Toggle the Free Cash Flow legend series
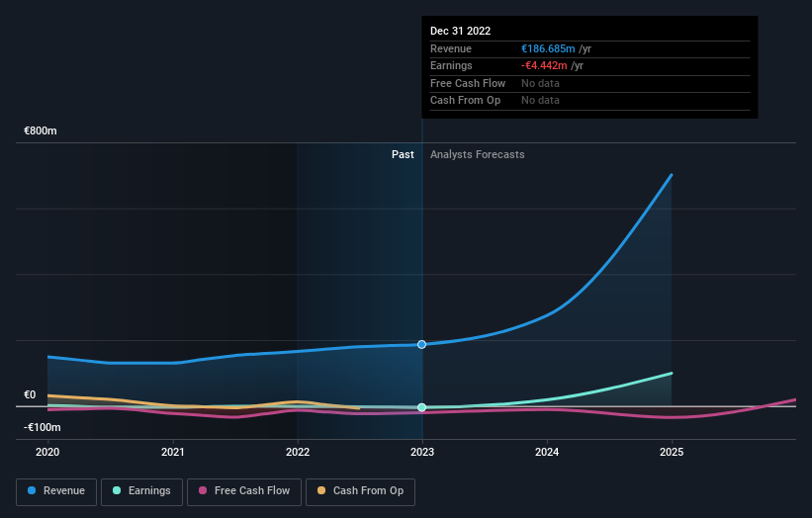812x518 pixels. [x=244, y=491]
